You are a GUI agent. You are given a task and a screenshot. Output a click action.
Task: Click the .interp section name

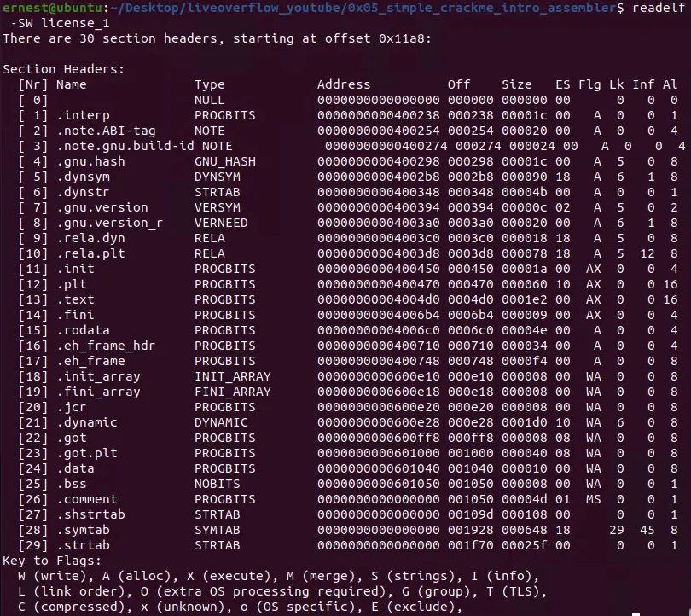click(x=83, y=115)
